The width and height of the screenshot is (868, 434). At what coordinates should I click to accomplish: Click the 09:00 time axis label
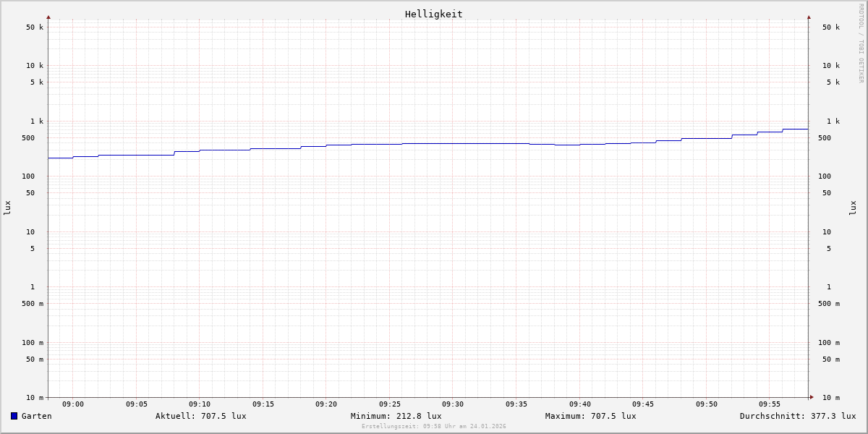73,404
